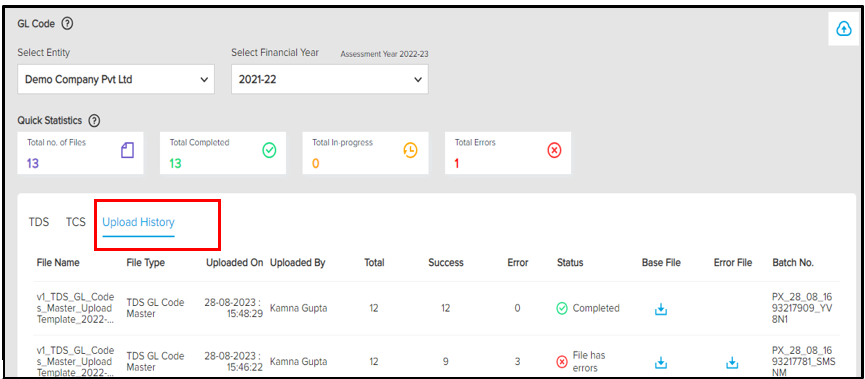Download error file for File has errors row
The height and width of the screenshot is (379, 865).
pos(731,362)
